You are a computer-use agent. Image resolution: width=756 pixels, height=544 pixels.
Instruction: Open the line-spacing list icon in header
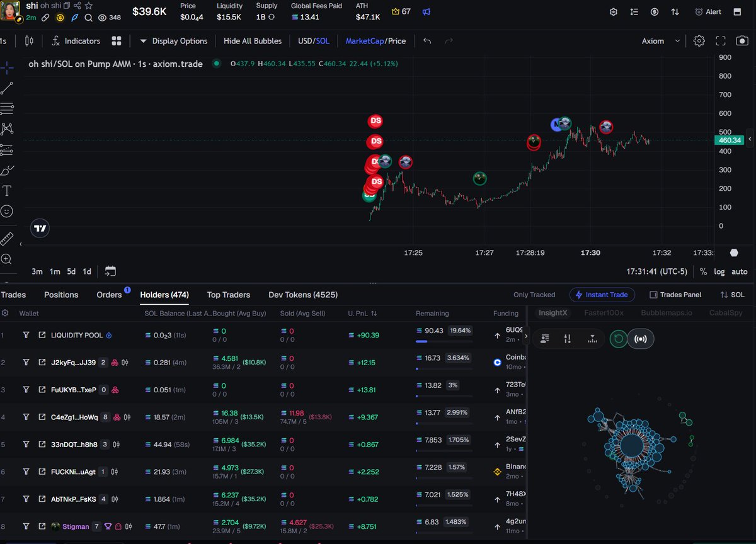pos(634,12)
